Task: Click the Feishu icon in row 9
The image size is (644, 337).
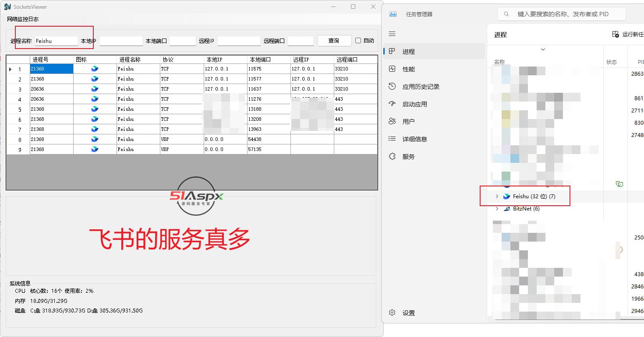Action: tap(95, 149)
